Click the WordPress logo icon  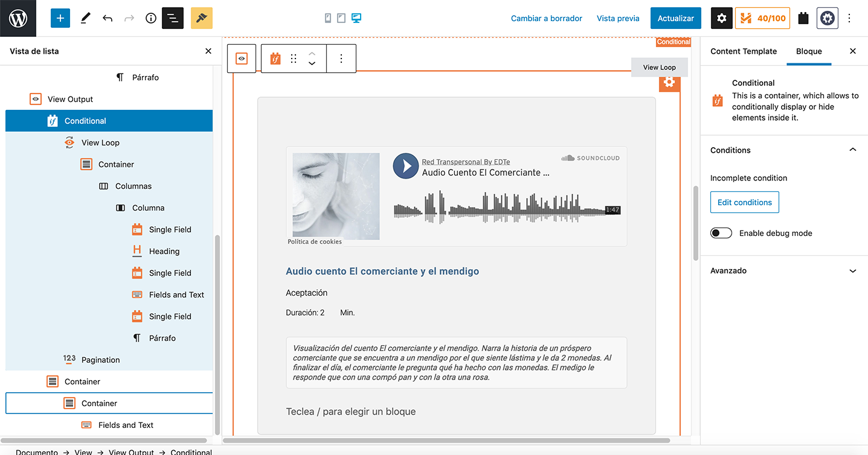tap(18, 18)
